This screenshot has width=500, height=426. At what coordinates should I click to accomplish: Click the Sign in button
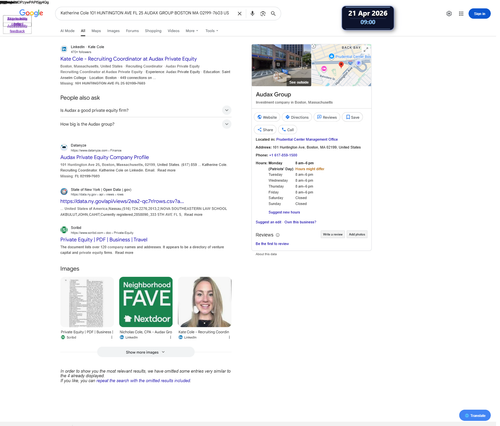pos(479,14)
